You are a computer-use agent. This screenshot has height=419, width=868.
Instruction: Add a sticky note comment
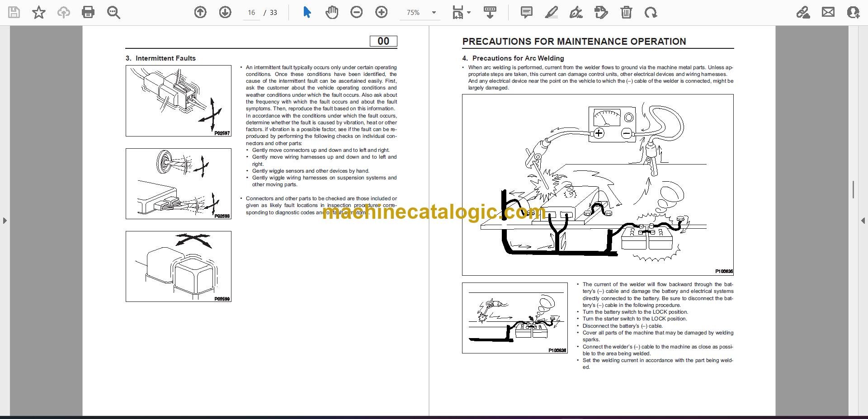[x=527, y=12]
